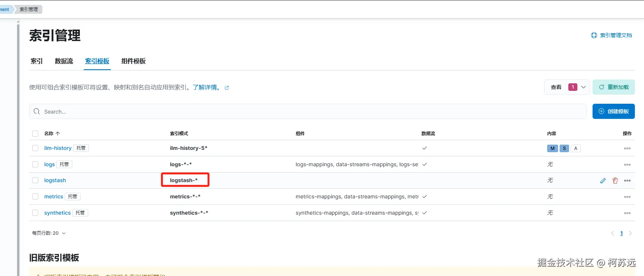The height and width of the screenshot is (276, 644).
Task: Open the synthetics template link
Action: click(x=58, y=213)
